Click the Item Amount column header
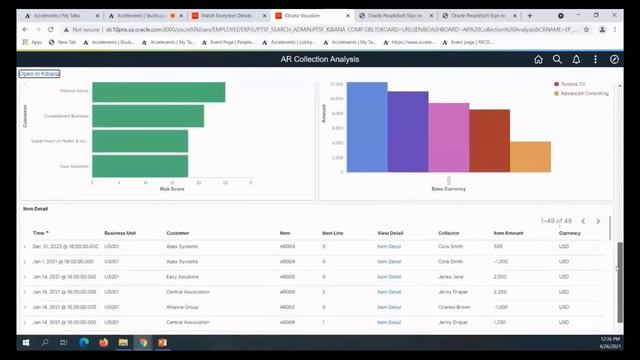The height and width of the screenshot is (360, 640). [x=508, y=233]
